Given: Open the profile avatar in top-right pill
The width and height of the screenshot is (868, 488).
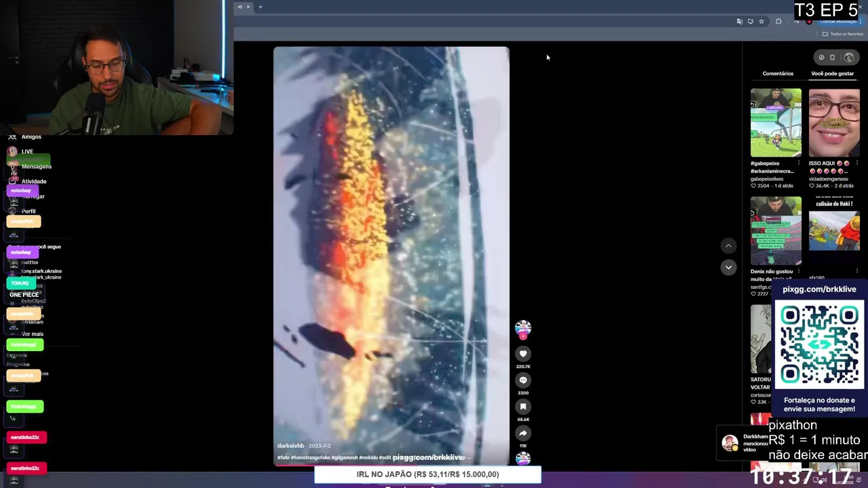Looking at the screenshot, I should [849, 58].
